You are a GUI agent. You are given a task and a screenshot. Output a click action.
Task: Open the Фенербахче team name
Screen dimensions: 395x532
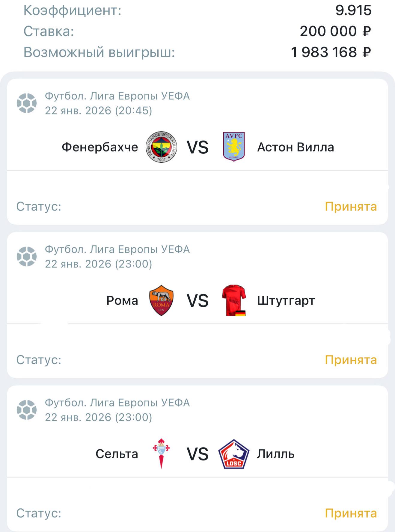tap(100, 147)
